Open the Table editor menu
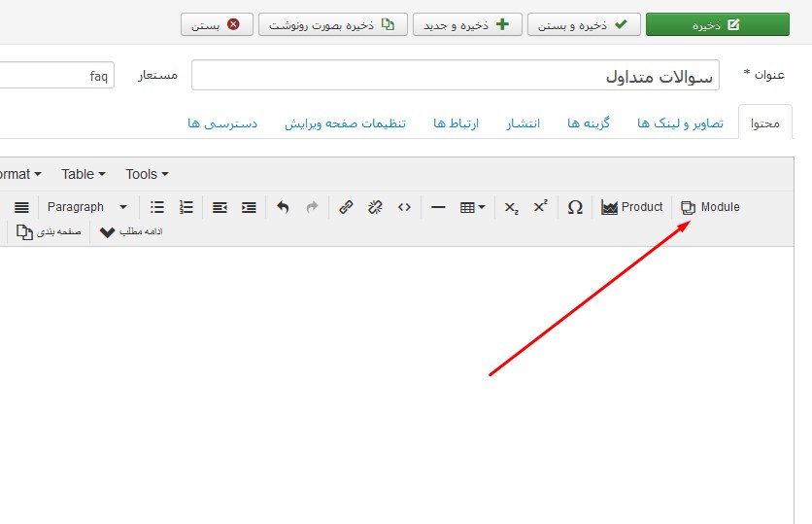Screen dimensions: 812x524 [84, 174]
